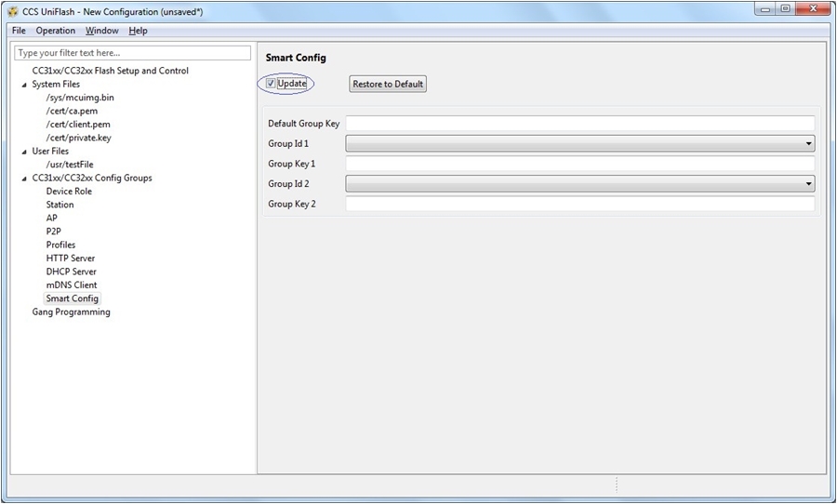Viewport: 837px width, 504px height.
Task: Open AP config group
Action: pyautogui.click(x=51, y=218)
